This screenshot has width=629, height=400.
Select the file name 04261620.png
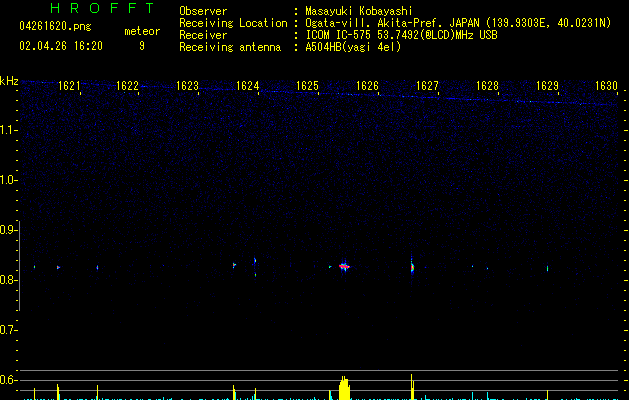[55, 26]
